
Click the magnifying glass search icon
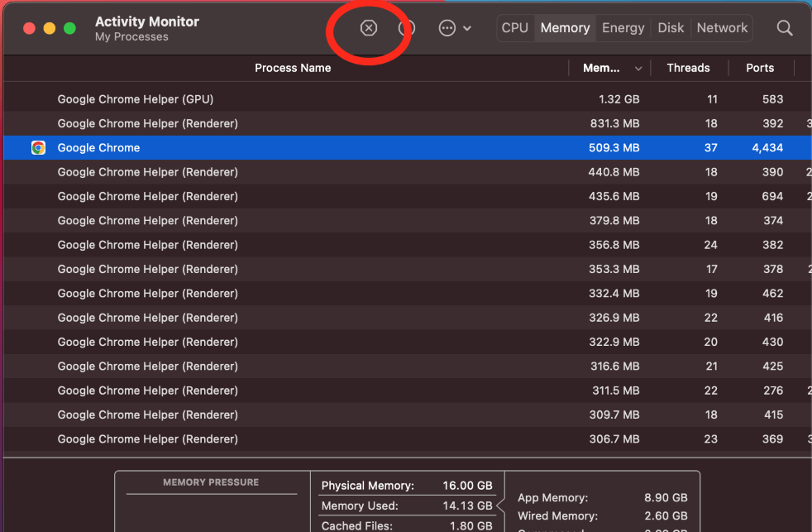click(785, 28)
